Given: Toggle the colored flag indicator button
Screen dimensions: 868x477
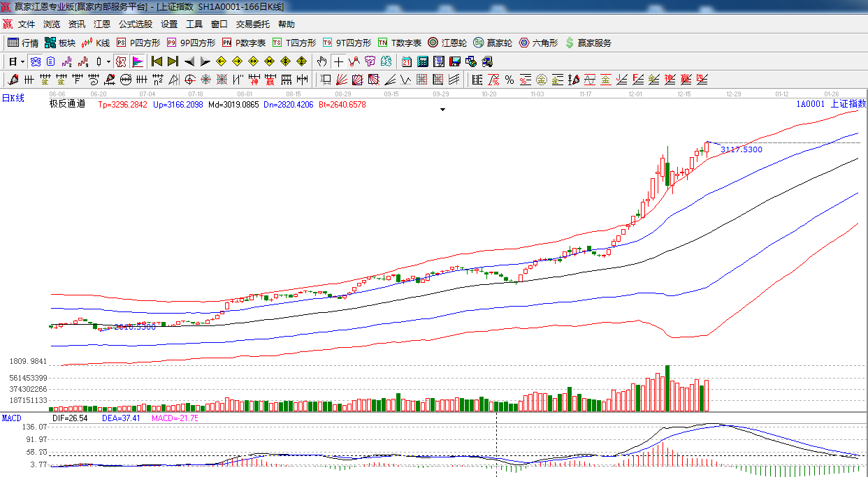Looking at the screenshot, I should [137, 61].
